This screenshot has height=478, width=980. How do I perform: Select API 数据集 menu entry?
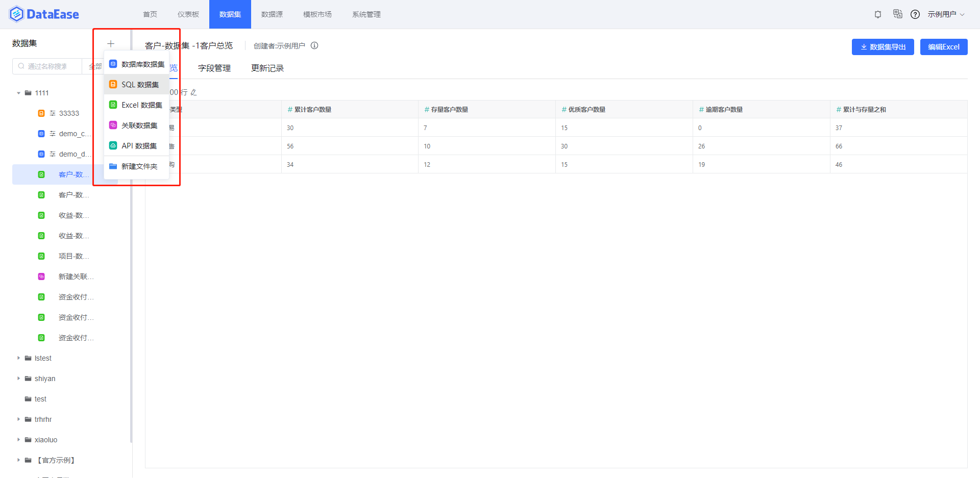136,146
